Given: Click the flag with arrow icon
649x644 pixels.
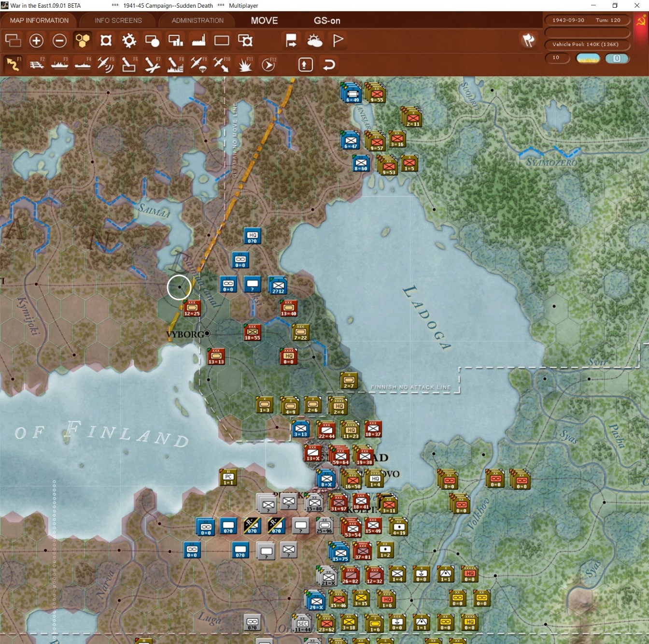Looking at the screenshot, I should [x=291, y=41].
